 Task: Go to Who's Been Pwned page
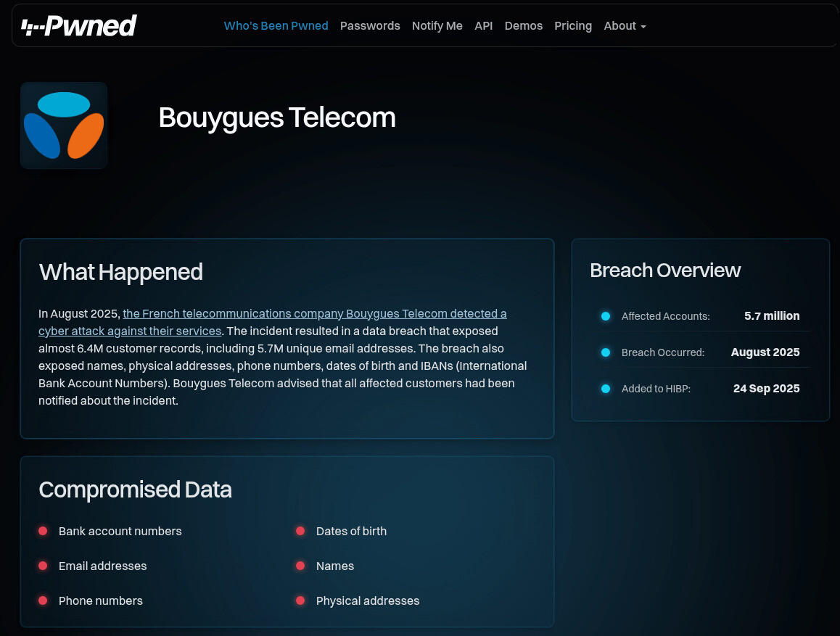[x=276, y=26]
